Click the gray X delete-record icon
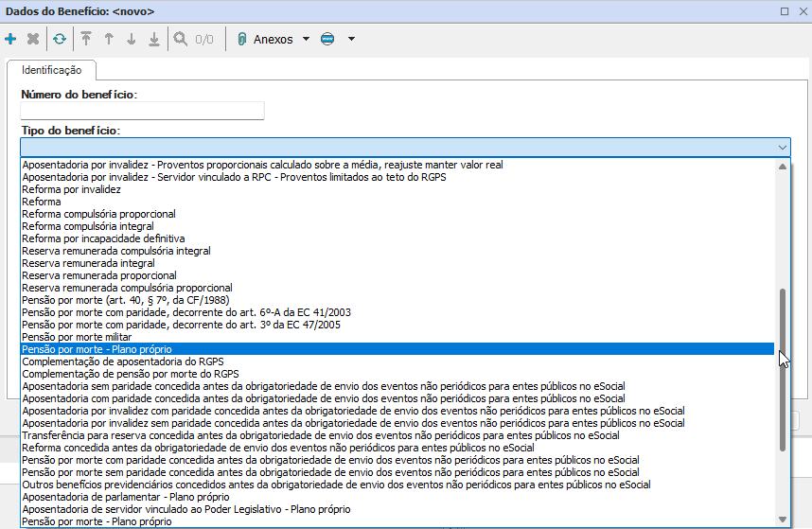Image resolution: width=812 pixels, height=529 pixels. click(33, 39)
